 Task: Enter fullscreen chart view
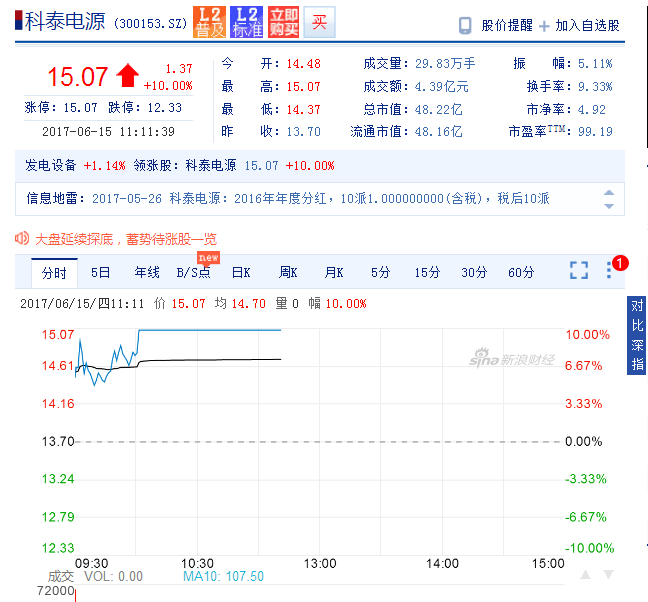point(579,270)
